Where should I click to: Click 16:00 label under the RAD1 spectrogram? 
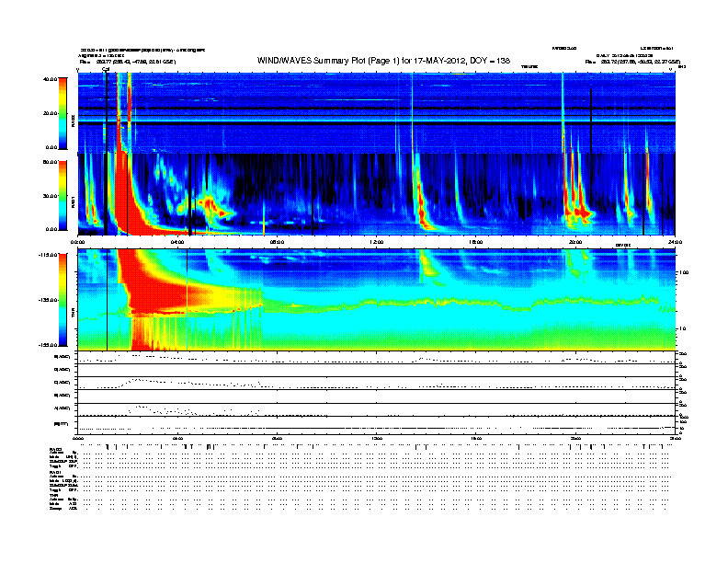(476, 242)
